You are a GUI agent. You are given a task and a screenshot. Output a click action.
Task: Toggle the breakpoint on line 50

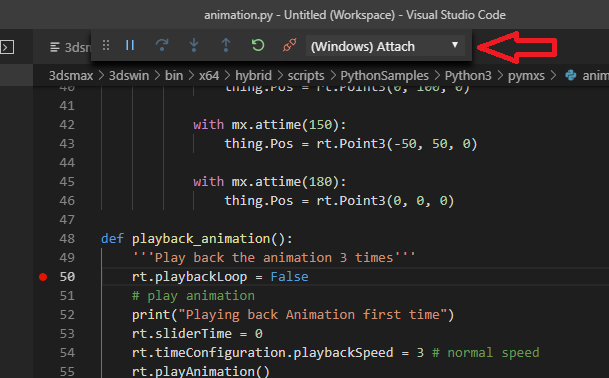43,277
